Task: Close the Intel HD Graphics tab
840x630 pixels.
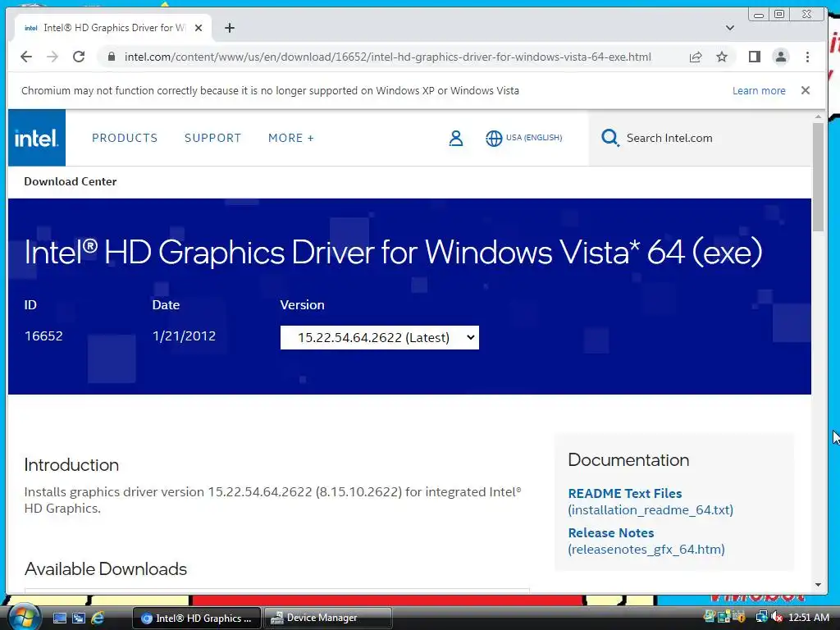Action: coord(199,28)
